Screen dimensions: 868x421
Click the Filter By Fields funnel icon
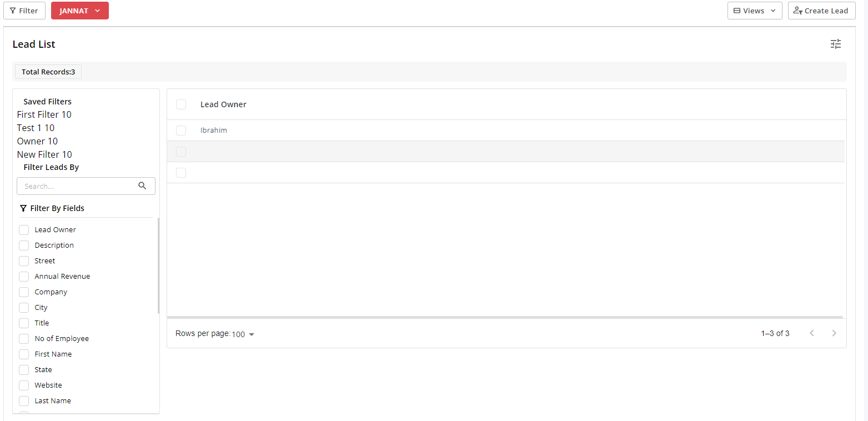coord(23,208)
